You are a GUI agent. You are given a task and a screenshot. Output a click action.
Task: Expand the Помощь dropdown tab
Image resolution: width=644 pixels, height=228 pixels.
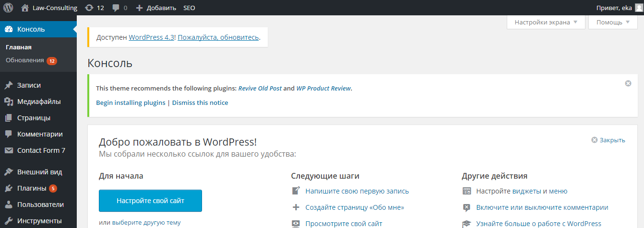click(613, 22)
